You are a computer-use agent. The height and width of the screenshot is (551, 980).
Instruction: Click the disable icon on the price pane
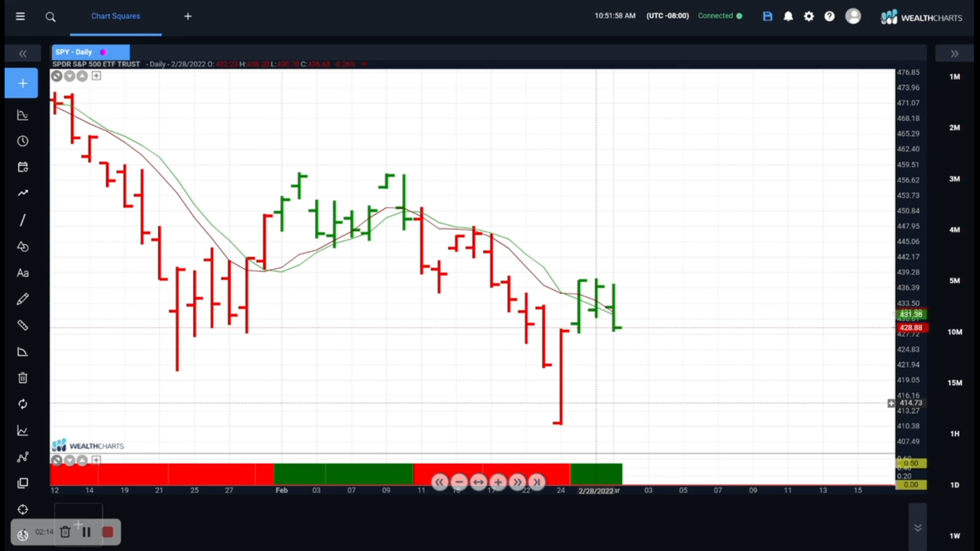57,76
